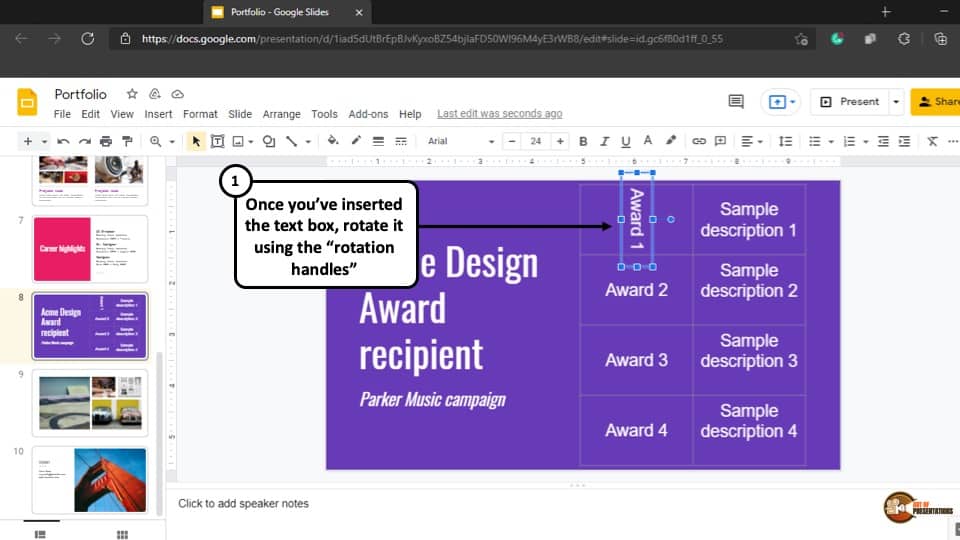Start the slideshow with Present button

click(849, 102)
